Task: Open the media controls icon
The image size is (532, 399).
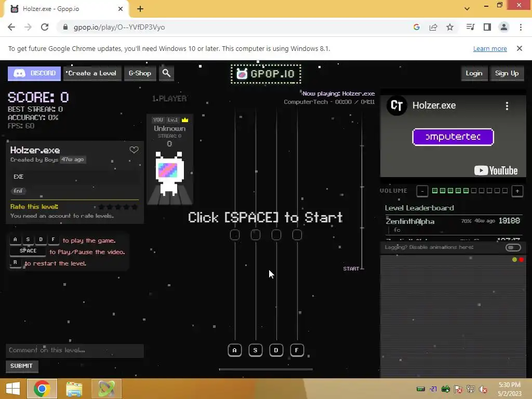Action: pyautogui.click(x=470, y=27)
